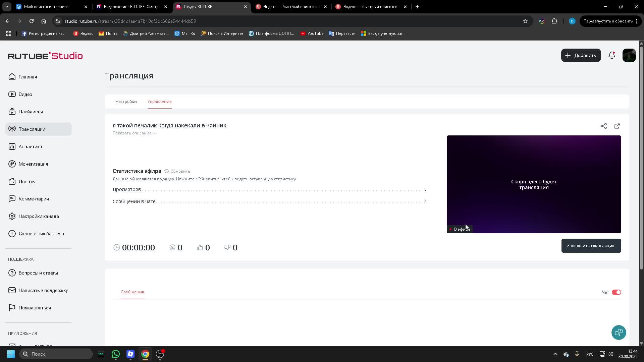Screen dimensions: 644x362
Task: Open the Добавить menu
Action: [x=581, y=55]
